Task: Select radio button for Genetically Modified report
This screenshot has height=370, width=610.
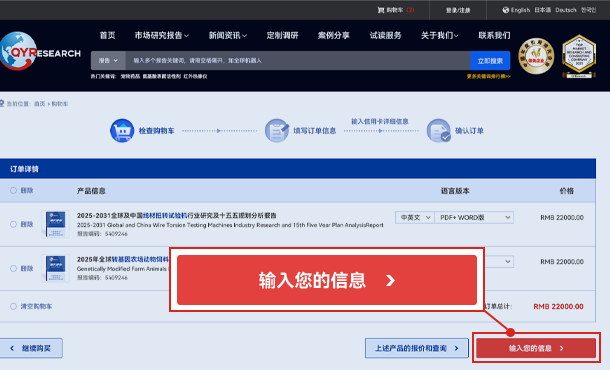Action: point(13,268)
